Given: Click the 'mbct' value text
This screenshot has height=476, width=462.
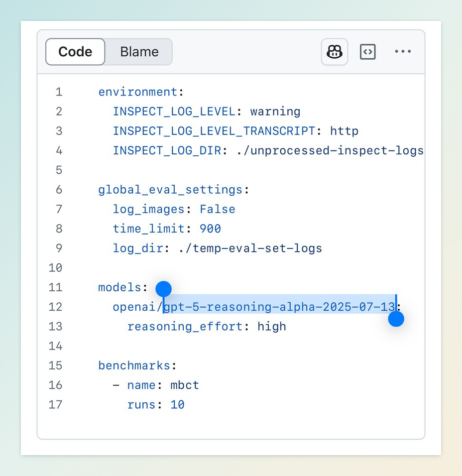Looking at the screenshot, I should [x=185, y=385].
